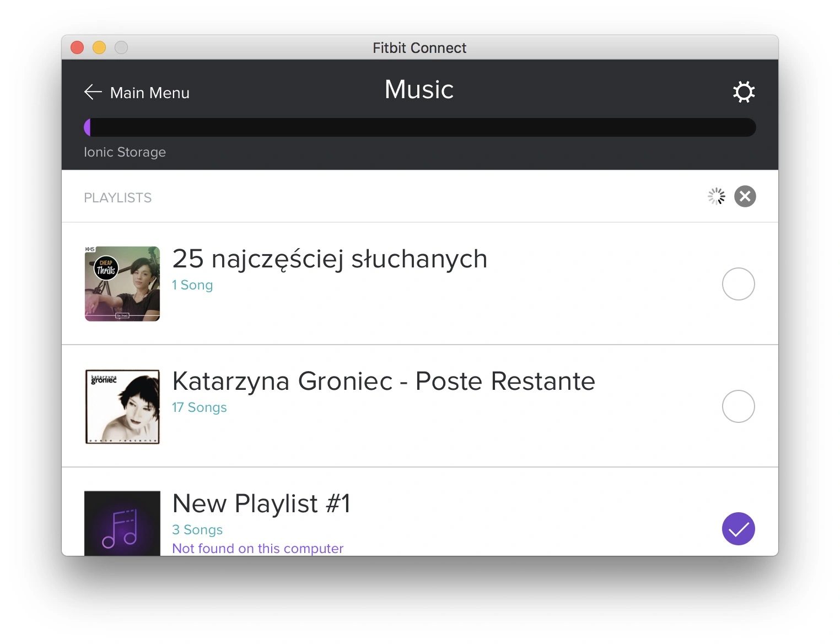This screenshot has height=644, width=840.
Task: Click the back arrow icon
Action: tap(93, 92)
